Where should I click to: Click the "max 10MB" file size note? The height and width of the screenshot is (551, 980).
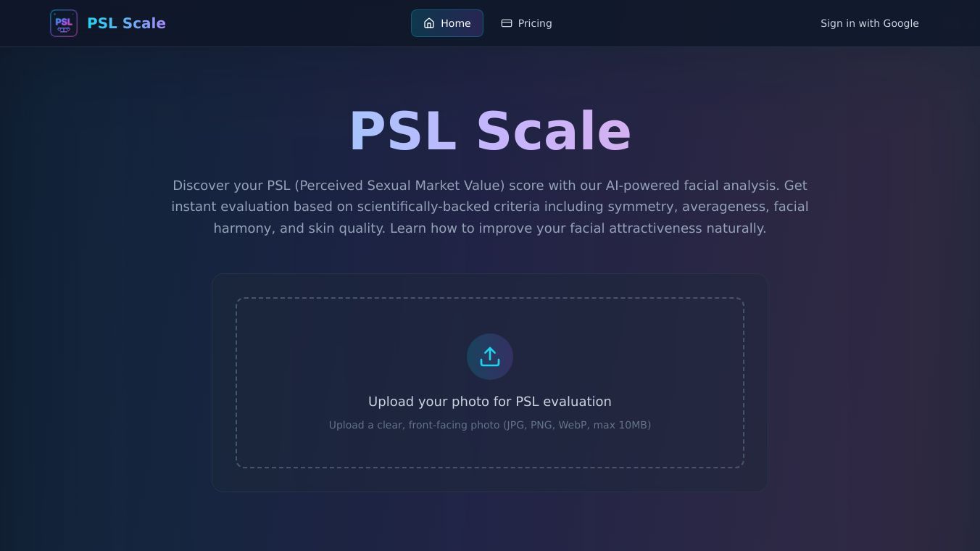[x=621, y=425]
